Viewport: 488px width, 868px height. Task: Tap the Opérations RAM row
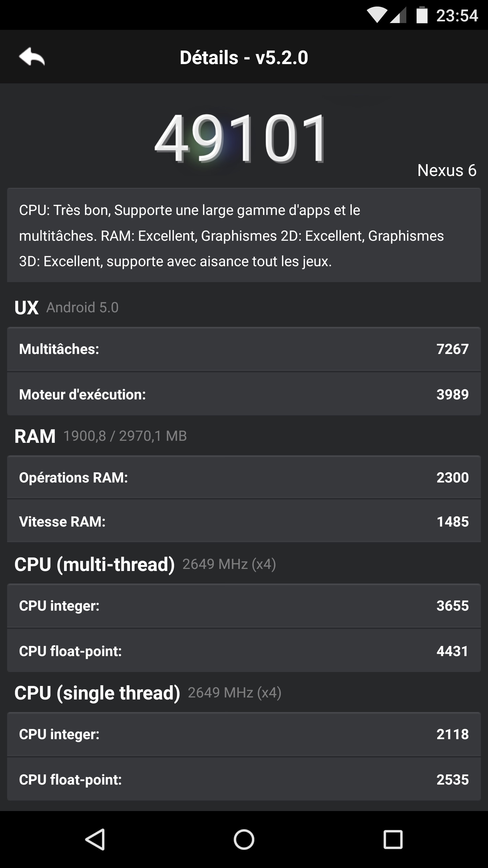click(244, 477)
